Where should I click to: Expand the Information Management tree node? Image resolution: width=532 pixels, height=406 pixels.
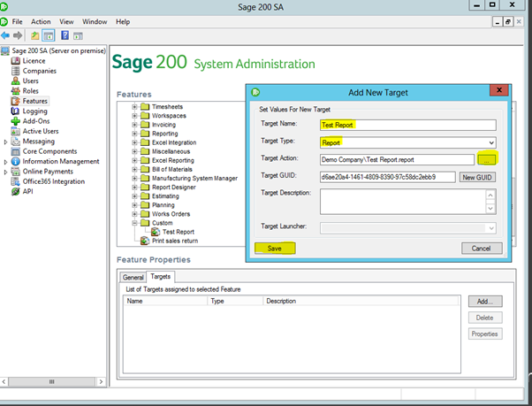[5, 162]
